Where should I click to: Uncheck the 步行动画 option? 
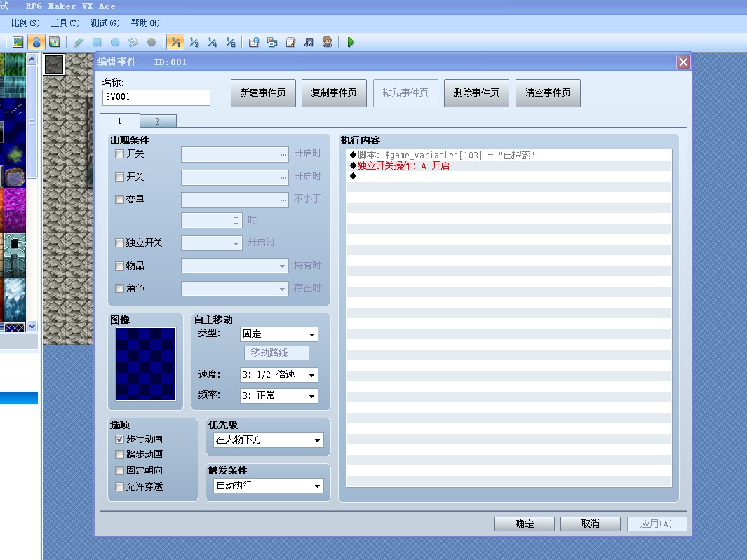pyautogui.click(x=119, y=439)
